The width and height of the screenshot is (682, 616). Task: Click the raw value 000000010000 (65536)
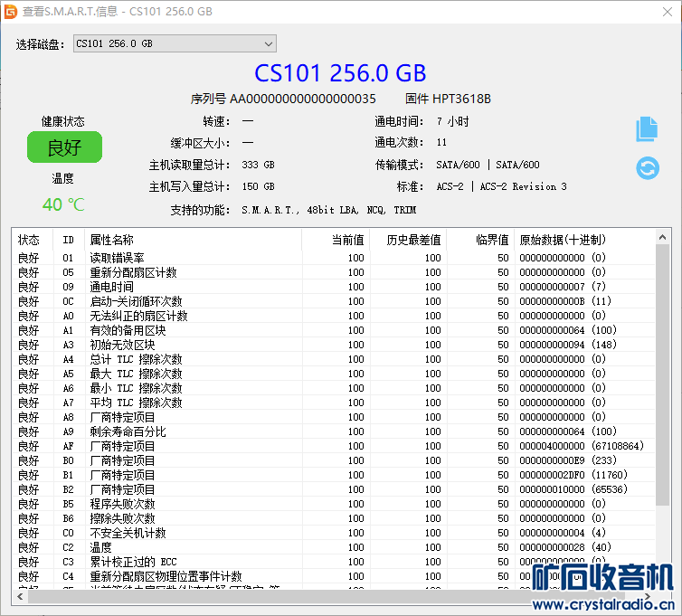573,489
